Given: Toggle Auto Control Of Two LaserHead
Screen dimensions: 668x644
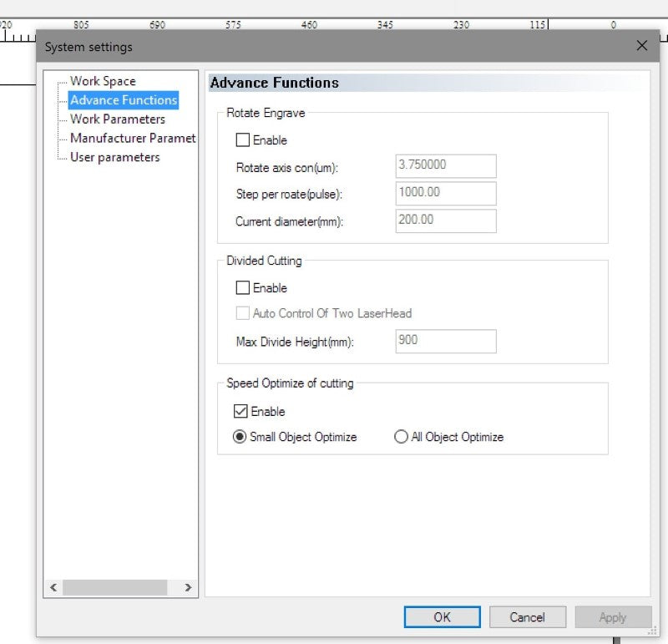Looking at the screenshot, I should click(x=243, y=313).
